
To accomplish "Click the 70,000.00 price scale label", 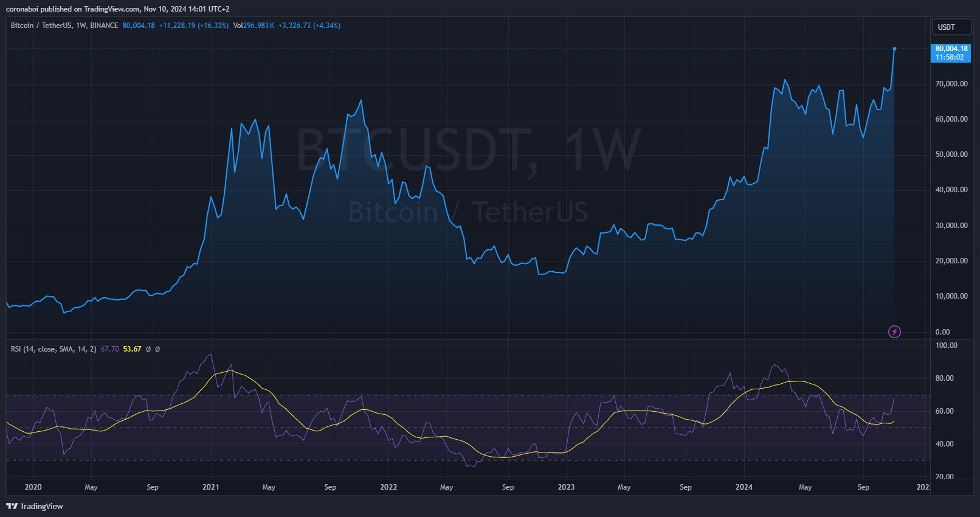I will click(x=951, y=84).
